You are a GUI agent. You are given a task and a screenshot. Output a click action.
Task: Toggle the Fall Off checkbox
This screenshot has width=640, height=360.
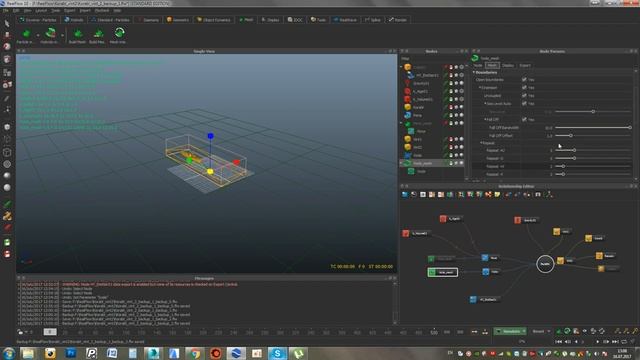(524, 119)
